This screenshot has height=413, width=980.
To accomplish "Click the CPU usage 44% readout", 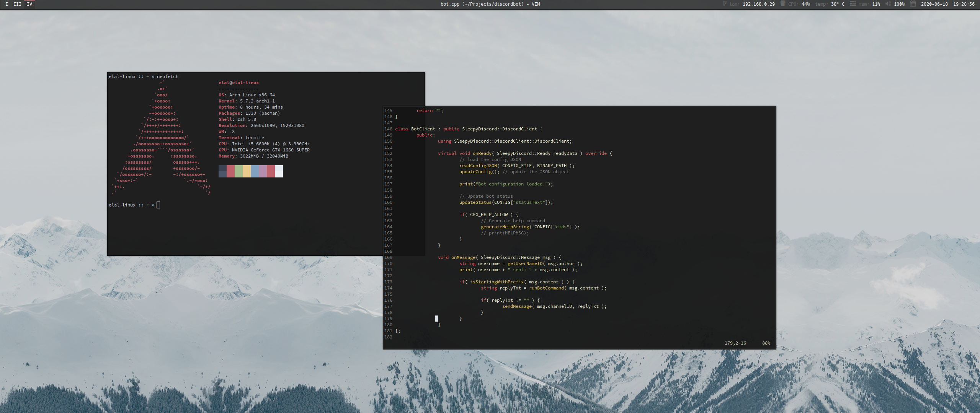I will [x=806, y=4].
